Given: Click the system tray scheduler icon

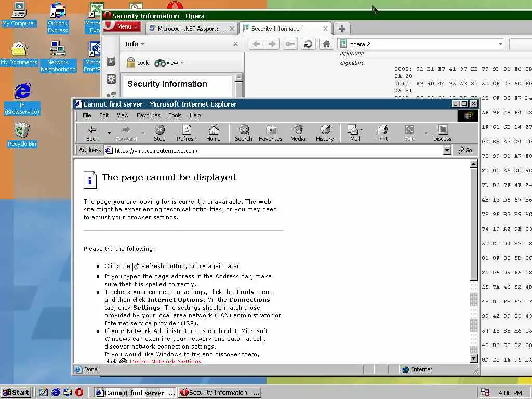Looking at the screenshot, I should click(x=485, y=393).
